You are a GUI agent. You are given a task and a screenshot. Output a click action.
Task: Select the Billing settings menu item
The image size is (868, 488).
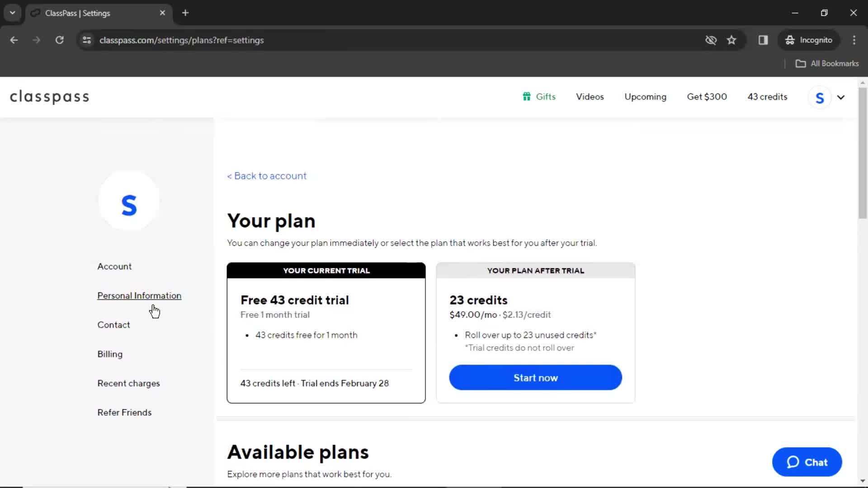110,354
